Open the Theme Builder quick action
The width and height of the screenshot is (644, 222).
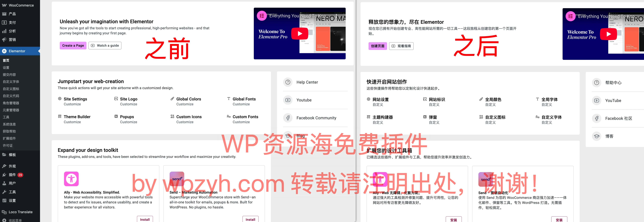coord(60,116)
